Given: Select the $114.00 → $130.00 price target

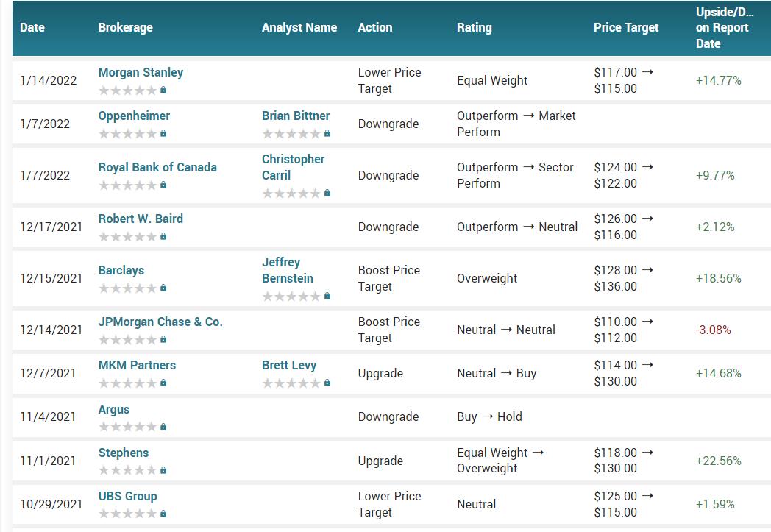Looking at the screenshot, I should click(623, 373).
